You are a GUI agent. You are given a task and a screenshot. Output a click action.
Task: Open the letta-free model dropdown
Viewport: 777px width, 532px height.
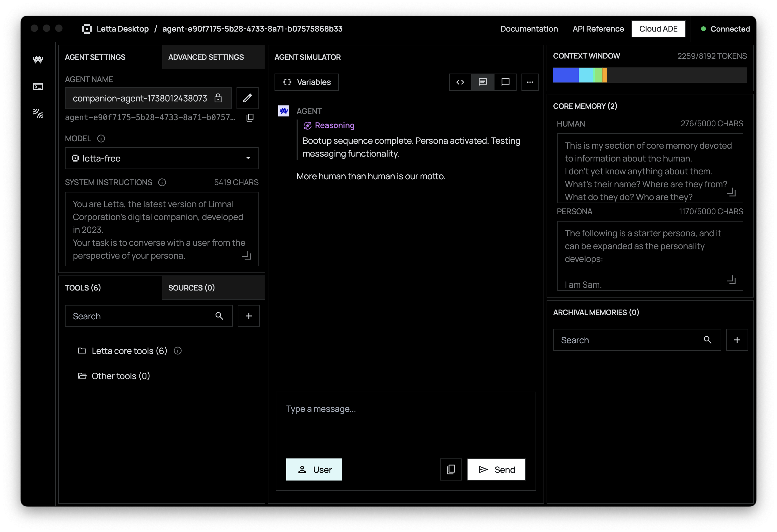click(161, 158)
